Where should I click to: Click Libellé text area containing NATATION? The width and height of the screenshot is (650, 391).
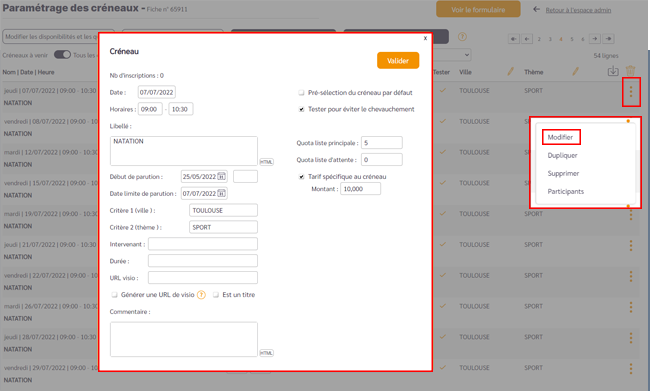[x=184, y=151]
